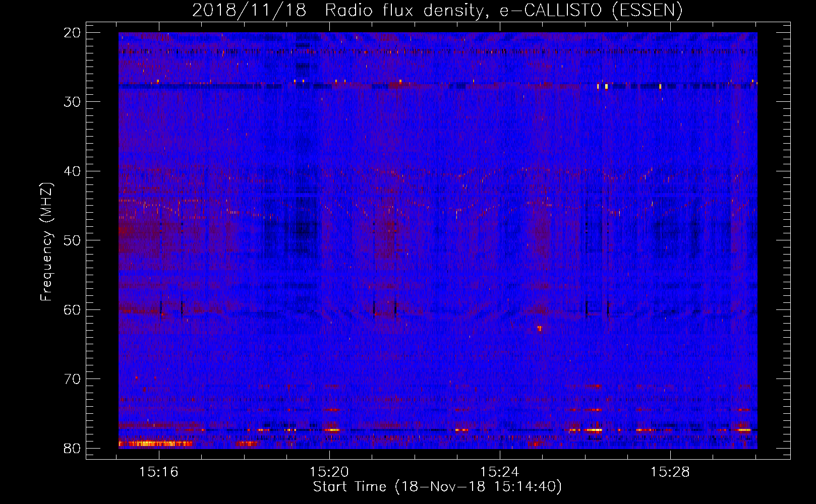Click the '20' frequency tick label
Screen dimensions: 816x504
click(x=72, y=33)
